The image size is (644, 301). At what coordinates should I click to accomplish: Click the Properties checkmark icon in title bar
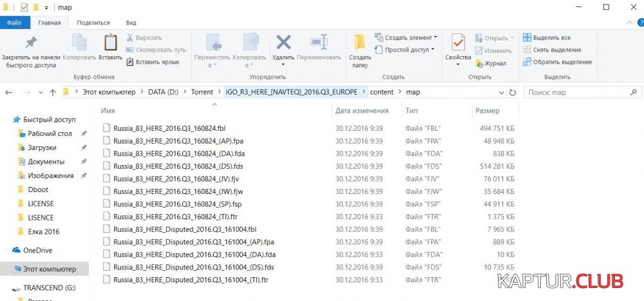point(24,7)
